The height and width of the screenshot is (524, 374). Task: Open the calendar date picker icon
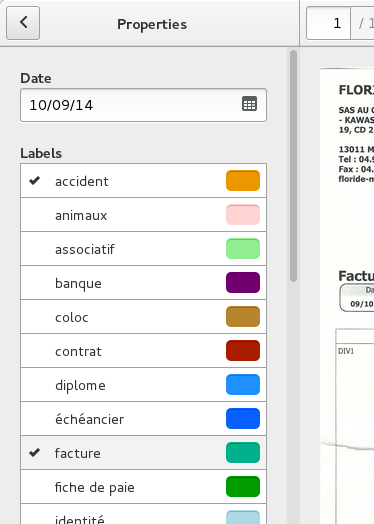pyautogui.click(x=249, y=104)
